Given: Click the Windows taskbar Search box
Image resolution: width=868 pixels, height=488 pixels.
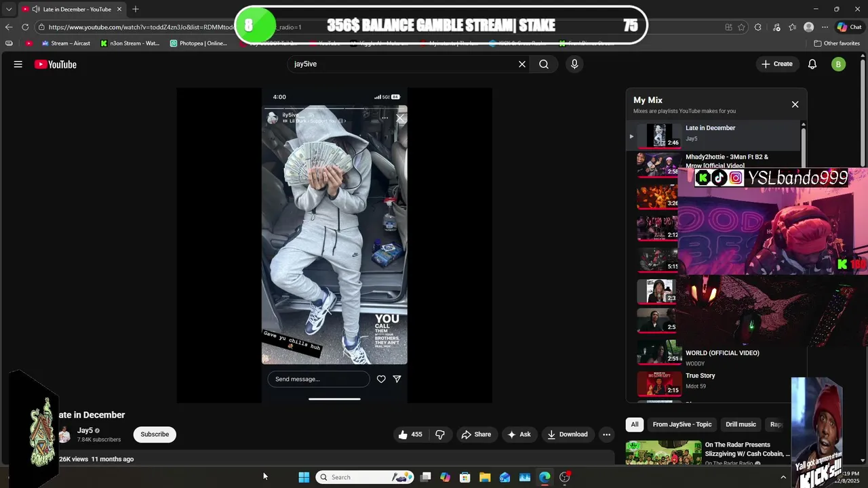Looking at the screenshot, I should pyautogui.click(x=366, y=477).
